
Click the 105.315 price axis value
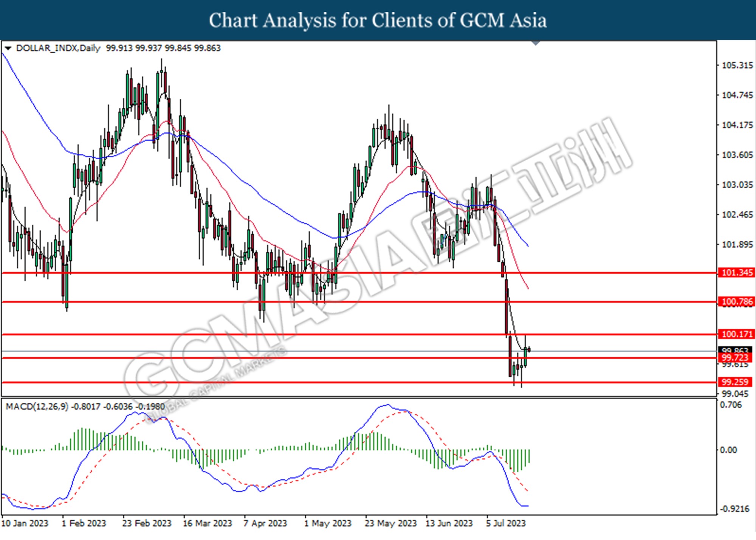point(737,65)
